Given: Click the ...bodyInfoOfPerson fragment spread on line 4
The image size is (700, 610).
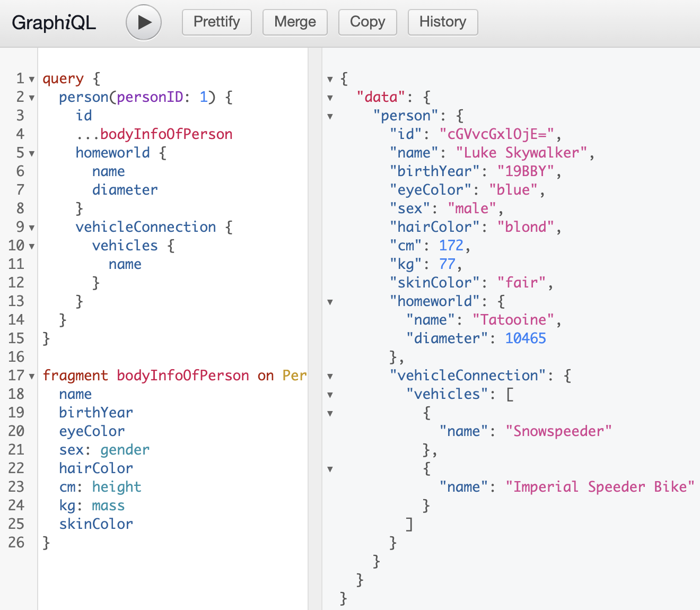Looking at the screenshot, I should [x=154, y=134].
